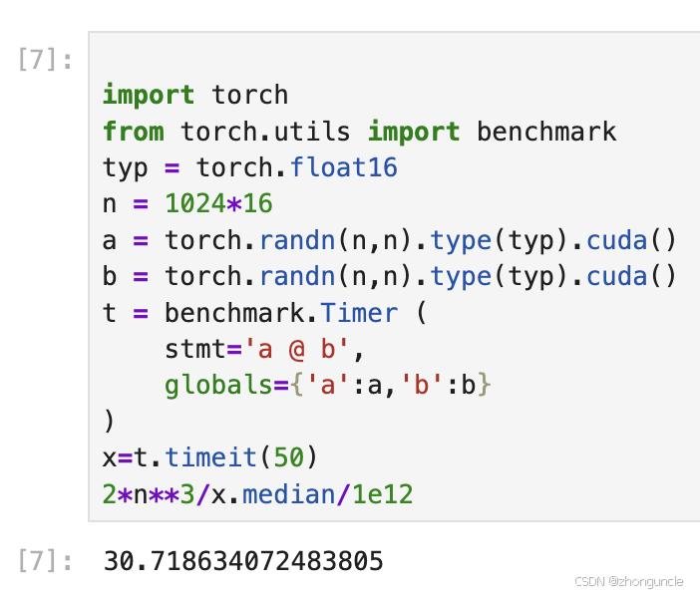Click the output value 30.718634072483805
The height and width of the screenshot is (594, 700).
(243, 561)
